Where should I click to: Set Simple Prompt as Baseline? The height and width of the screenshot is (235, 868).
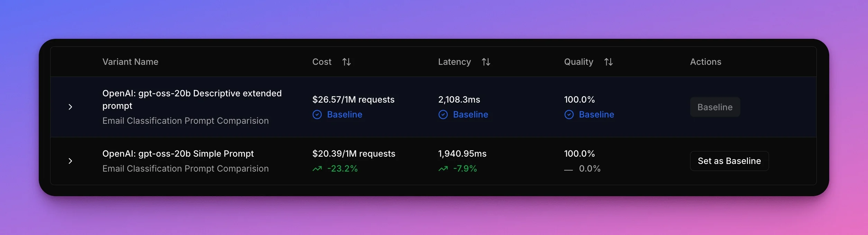click(729, 161)
